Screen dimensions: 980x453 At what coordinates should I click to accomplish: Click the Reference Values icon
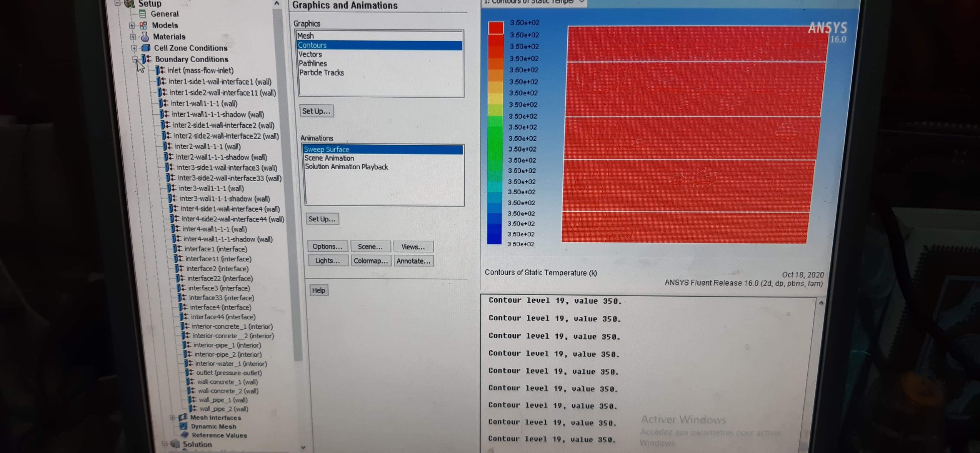point(185,435)
